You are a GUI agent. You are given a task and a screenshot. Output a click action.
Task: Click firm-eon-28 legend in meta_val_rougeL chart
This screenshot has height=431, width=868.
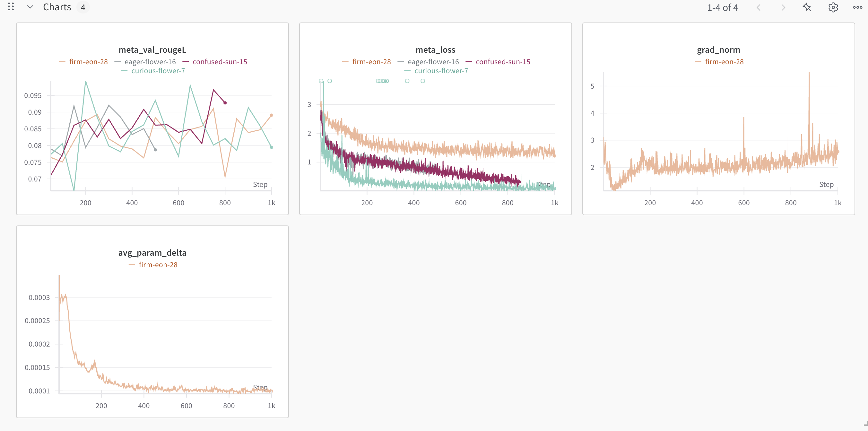tap(88, 62)
